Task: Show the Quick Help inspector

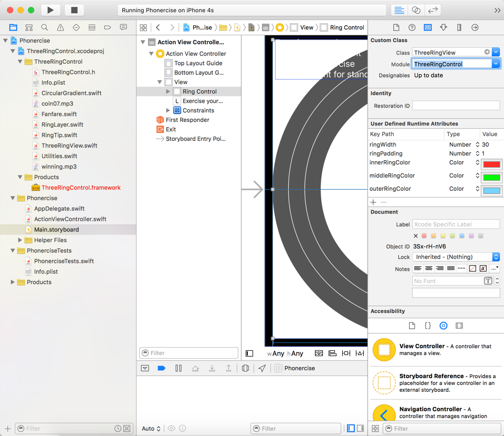Action: point(412,27)
